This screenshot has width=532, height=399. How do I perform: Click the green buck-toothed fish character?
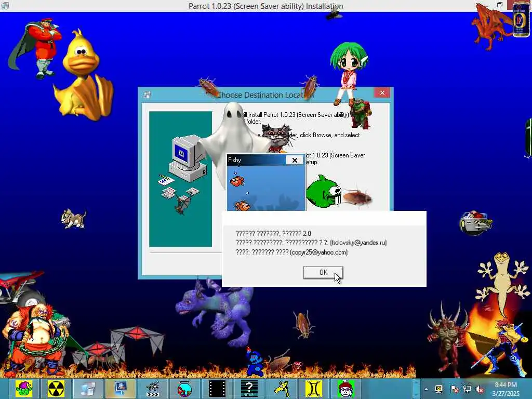click(324, 192)
